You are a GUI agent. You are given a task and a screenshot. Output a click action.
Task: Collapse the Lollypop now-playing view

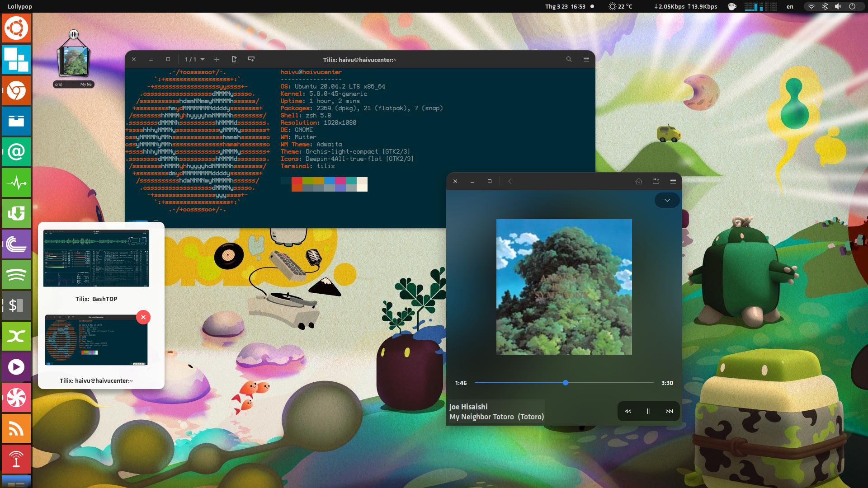(x=667, y=200)
